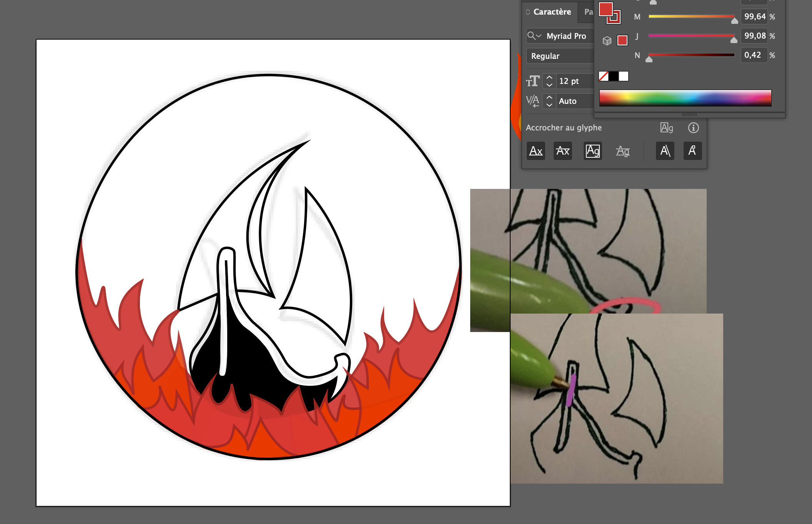
Task: Click the 12 pt font size field
Action: tap(575, 81)
